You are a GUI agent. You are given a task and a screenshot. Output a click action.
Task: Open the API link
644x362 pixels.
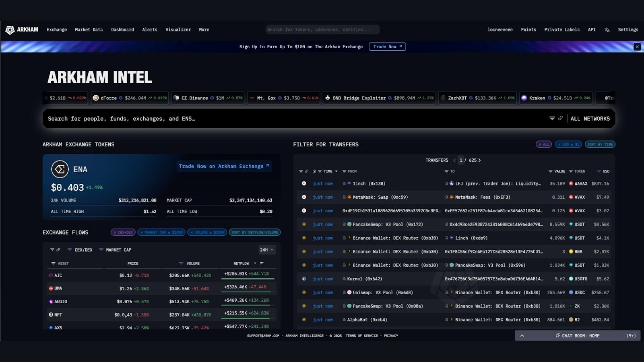(x=592, y=30)
